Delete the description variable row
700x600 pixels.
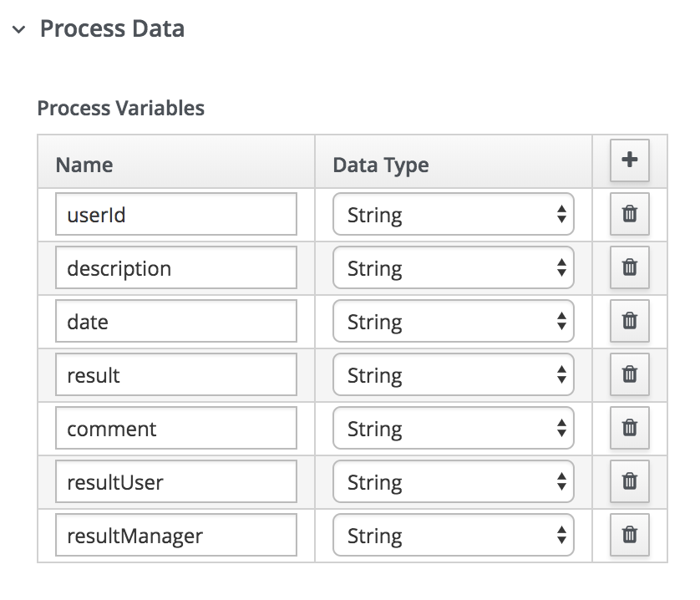click(x=630, y=268)
